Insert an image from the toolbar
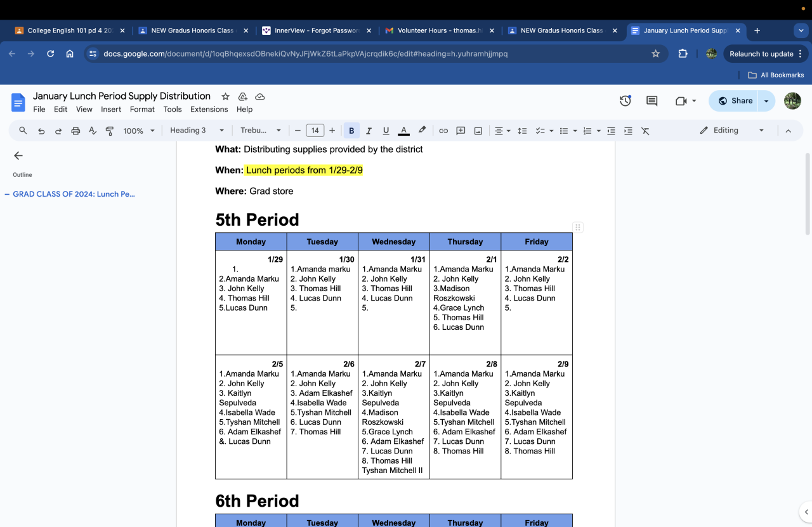 pos(478,131)
